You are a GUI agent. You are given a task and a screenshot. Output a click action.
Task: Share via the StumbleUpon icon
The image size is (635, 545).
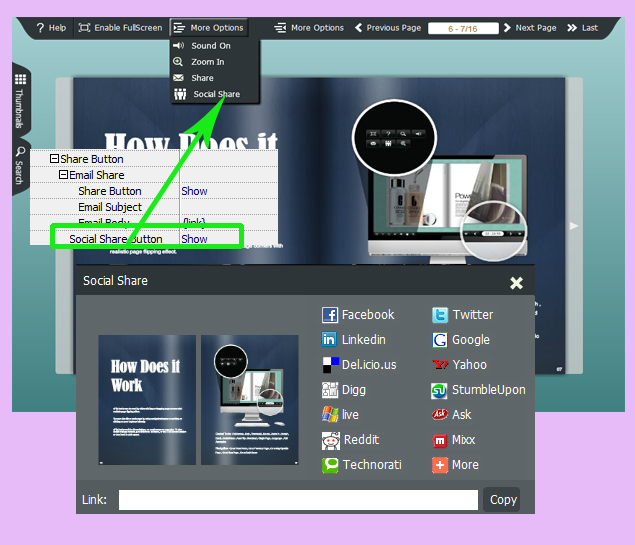click(439, 391)
